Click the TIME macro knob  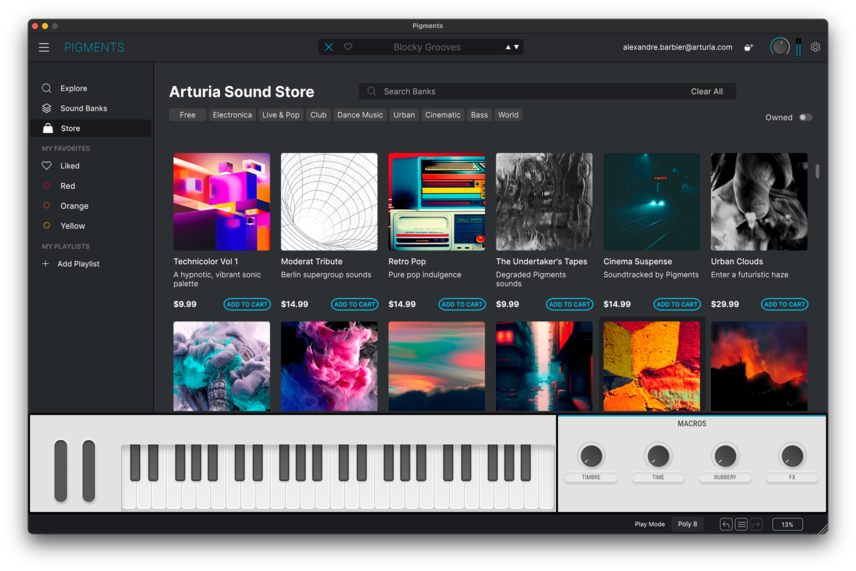(658, 456)
